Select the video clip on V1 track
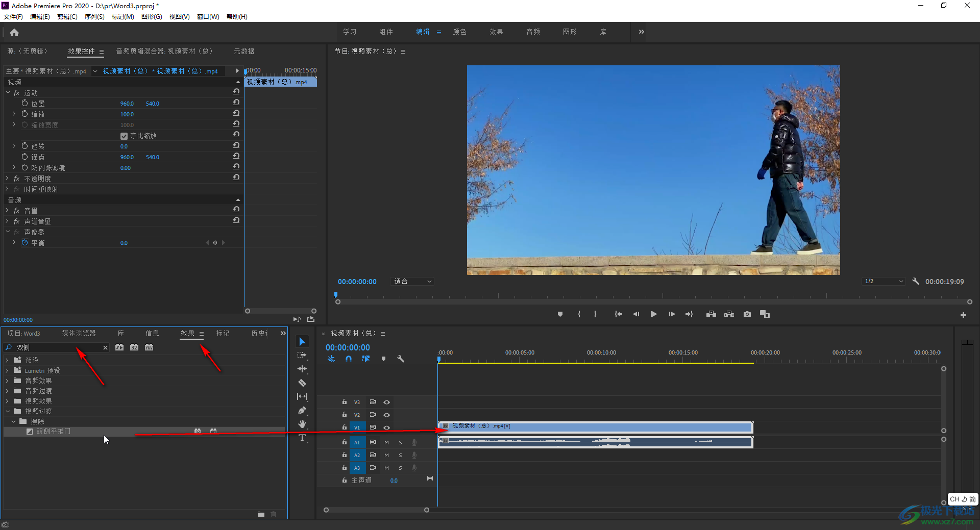 tap(595, 427)
